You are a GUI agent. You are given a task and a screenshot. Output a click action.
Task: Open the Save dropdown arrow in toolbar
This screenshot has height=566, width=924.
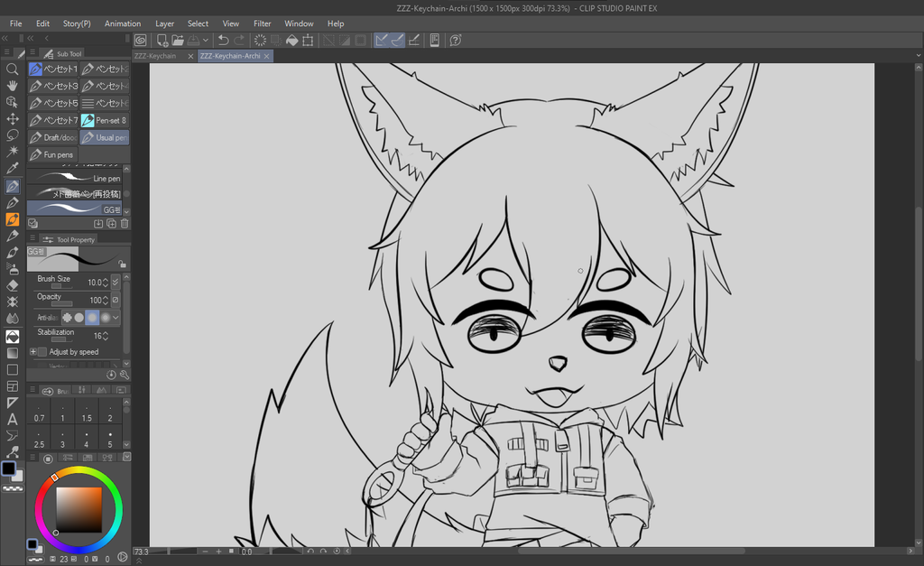[207, 40]
